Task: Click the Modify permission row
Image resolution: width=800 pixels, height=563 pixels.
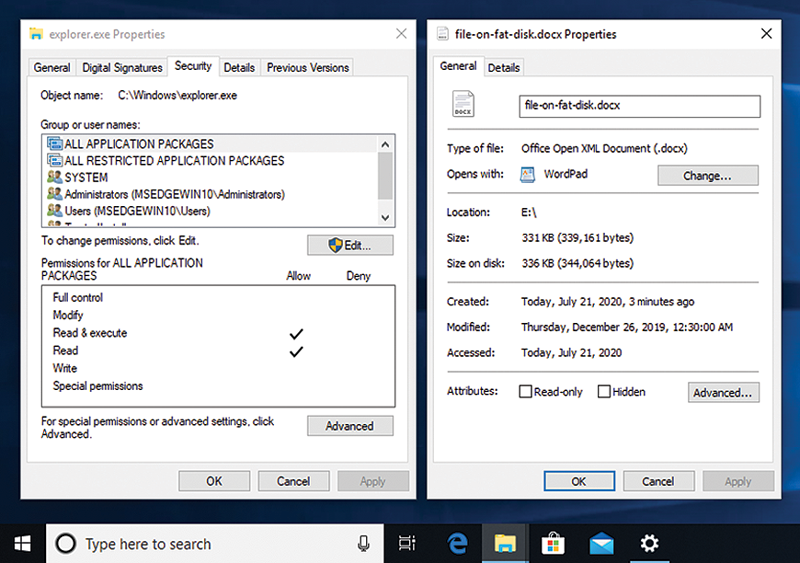Action: 218,315
